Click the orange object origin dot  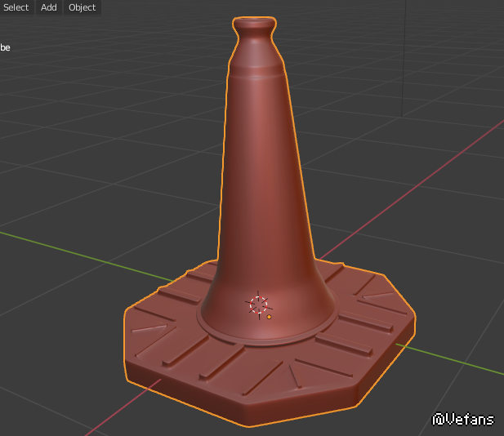[x=269, y=317]
